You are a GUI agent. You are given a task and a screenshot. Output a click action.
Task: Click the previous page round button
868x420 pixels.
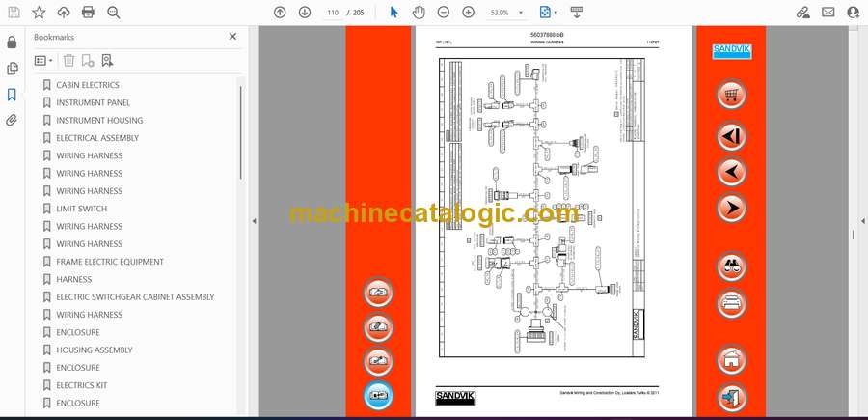(731, 172)
